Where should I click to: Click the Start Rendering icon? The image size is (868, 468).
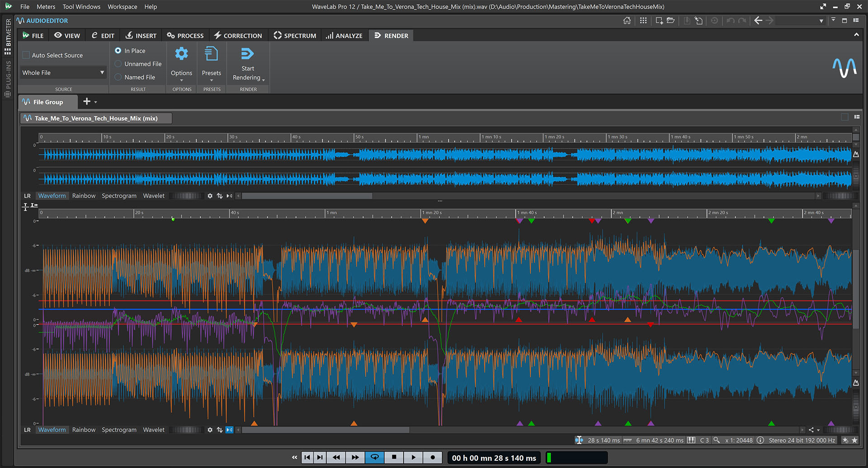pos(247,54)
